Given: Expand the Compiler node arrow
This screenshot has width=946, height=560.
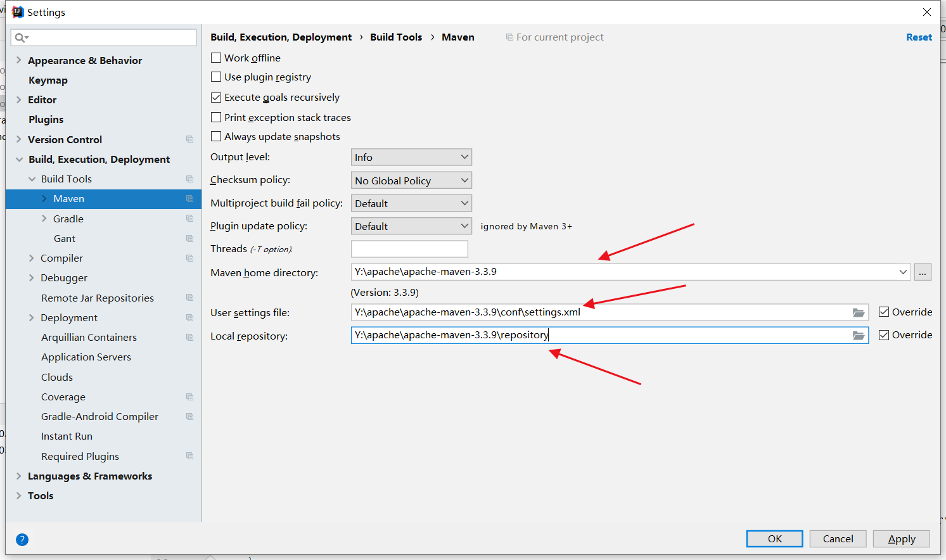Looking at the screenshot, I should pos(31,258).
